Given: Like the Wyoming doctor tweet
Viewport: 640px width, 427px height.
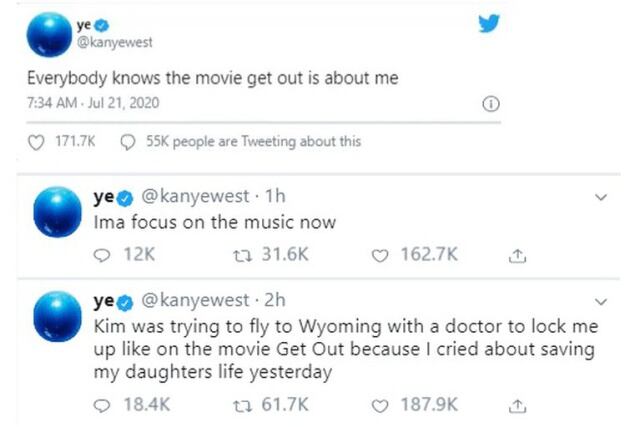Looking at the screenshot, I should tap(379, 405).
